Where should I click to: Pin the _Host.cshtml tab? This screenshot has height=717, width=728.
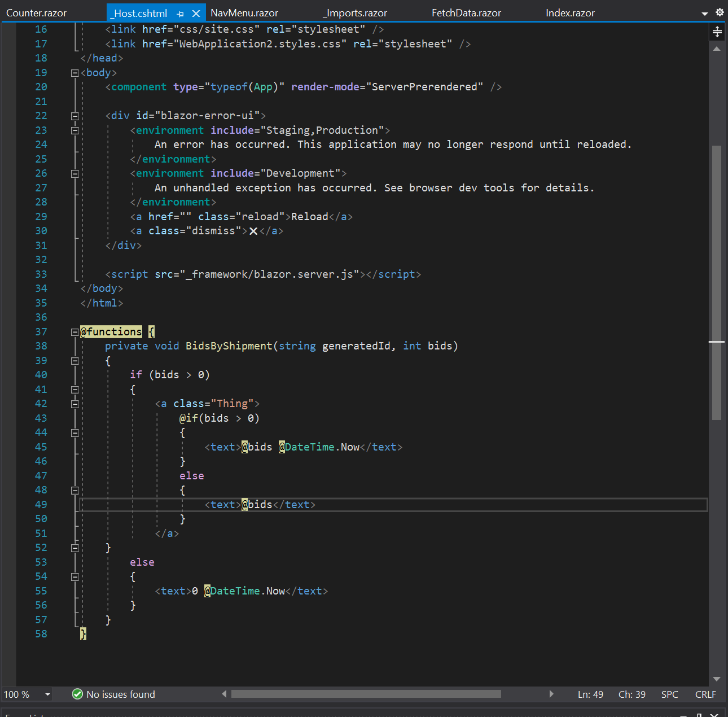tap(180, 12)
